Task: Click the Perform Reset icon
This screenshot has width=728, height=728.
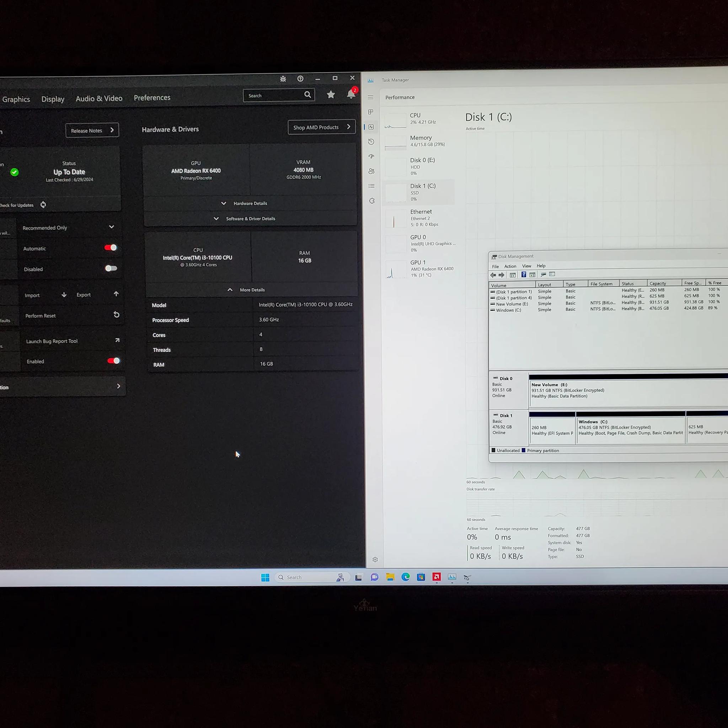Action: pos(117,315)
